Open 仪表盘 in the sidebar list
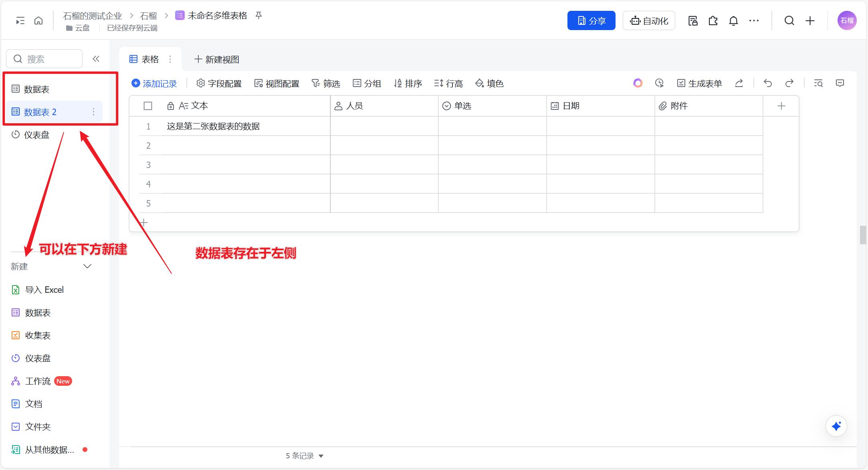868x470 pixels. pyautogui.click(x=36, y=135)
